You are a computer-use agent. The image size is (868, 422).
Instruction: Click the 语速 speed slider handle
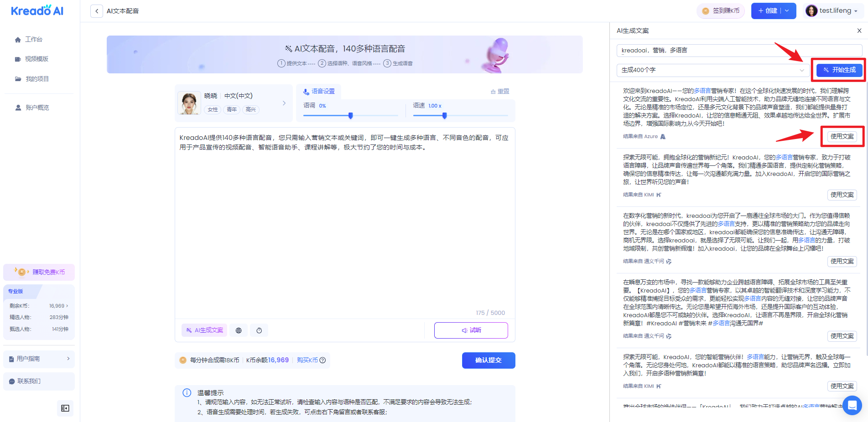click(x=445, y=116)
